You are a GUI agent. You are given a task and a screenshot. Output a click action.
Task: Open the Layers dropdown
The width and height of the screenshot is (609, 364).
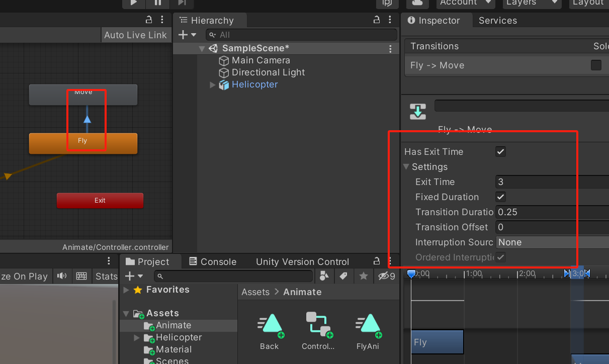532,3
